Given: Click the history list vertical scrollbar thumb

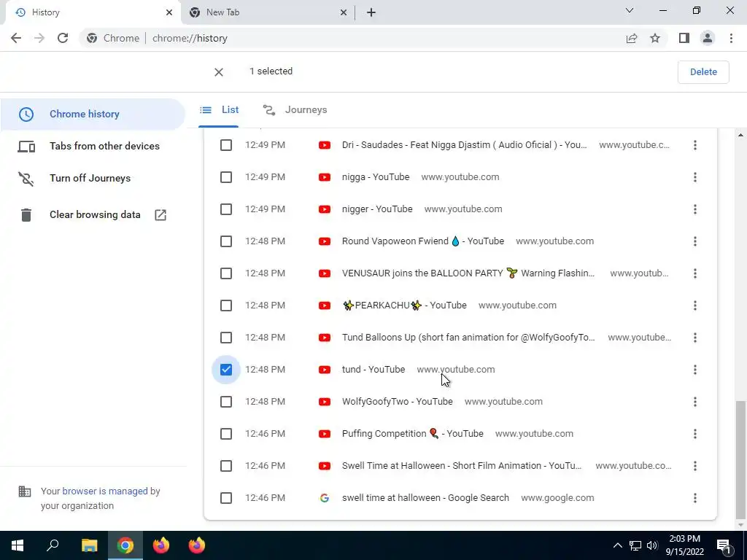Looking at the screenshot, I should click(740, 459).
